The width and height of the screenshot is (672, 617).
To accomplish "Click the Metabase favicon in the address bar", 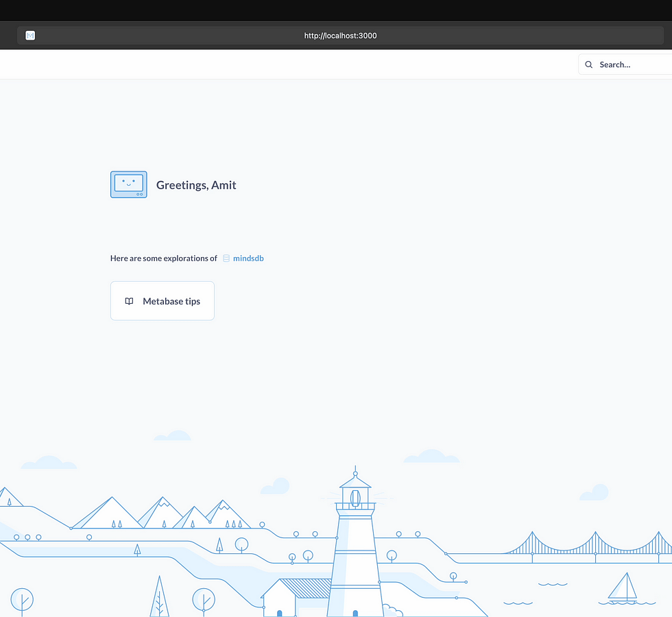I will [x=30, y=36].
